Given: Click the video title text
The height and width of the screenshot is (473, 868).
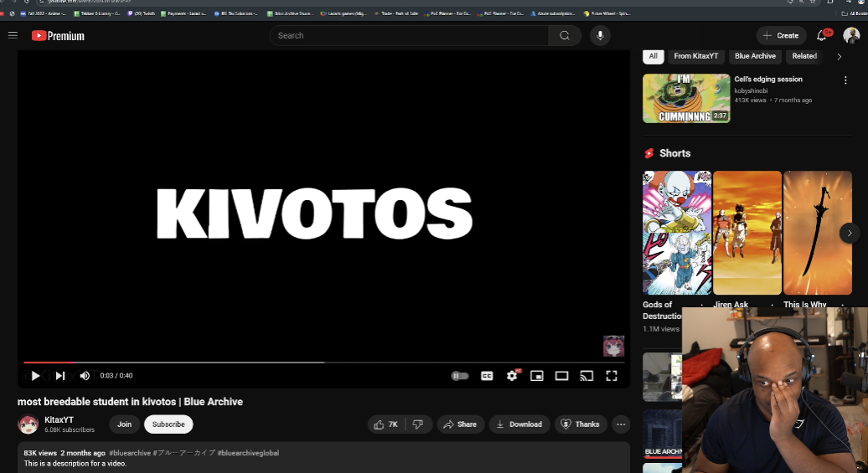Looking at the screenshot, I should (x=130, y=402).
